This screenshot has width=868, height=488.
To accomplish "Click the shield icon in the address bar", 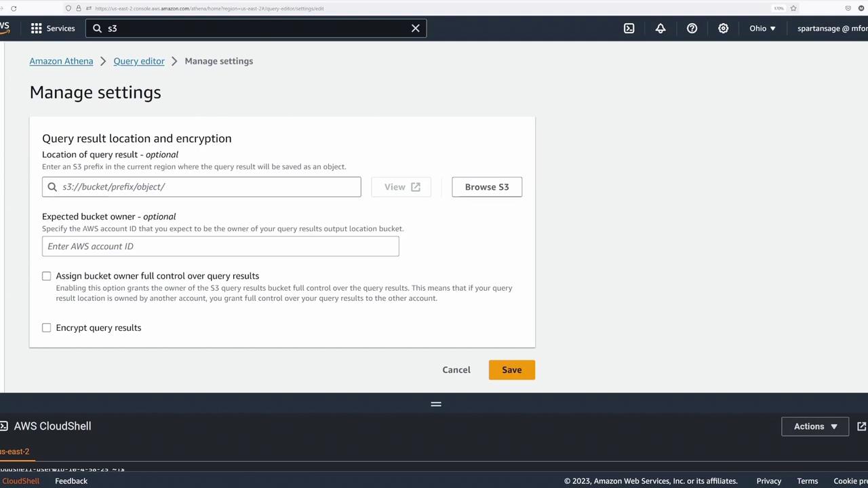I will 68,8.
